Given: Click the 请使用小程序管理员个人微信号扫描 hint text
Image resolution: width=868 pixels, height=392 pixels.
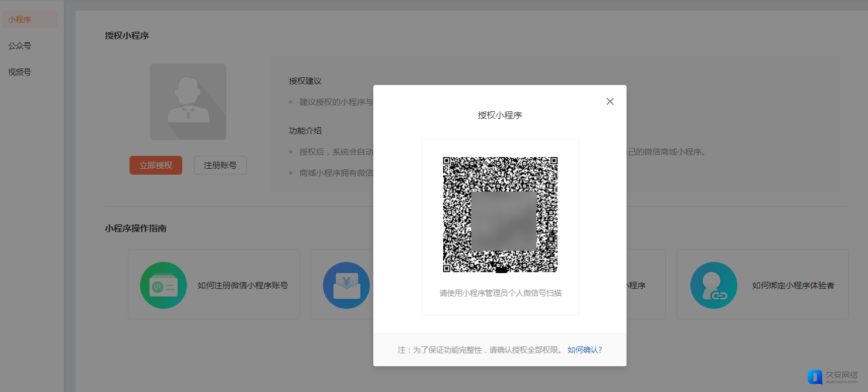Looking at the screenshot, I should pyautogui.click(x=501, y=293).
